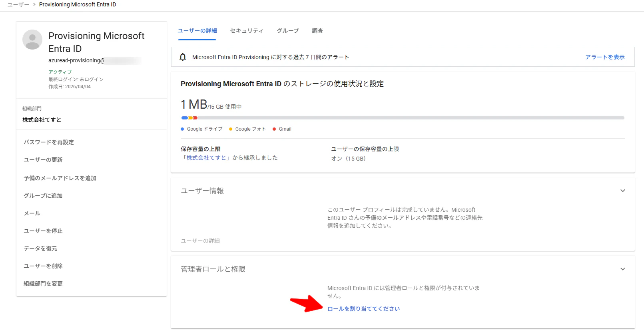The image size is (644, 332).
Task: Click the ユーザー情報 section heading
Action: coord(202,191)
